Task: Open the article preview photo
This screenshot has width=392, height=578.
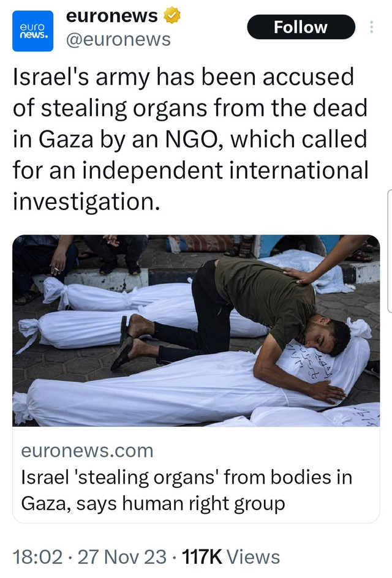Action: click(196, 331)
